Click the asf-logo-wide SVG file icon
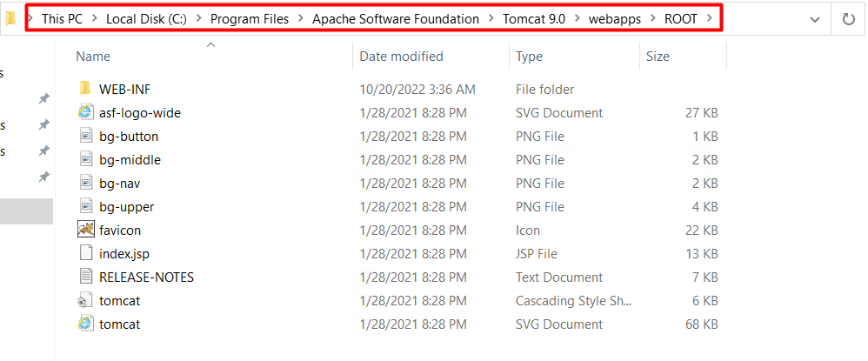Viewport: 868px width, 361px height. point(84,112)
